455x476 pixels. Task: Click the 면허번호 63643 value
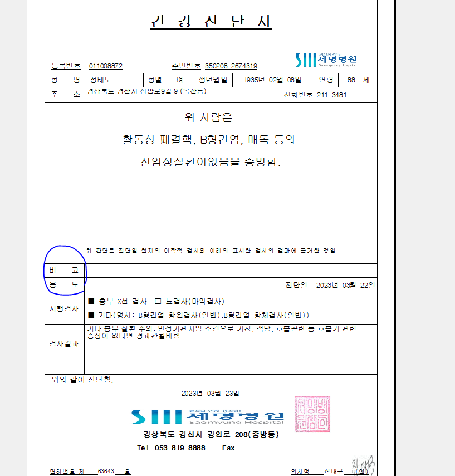click(106, 471)
